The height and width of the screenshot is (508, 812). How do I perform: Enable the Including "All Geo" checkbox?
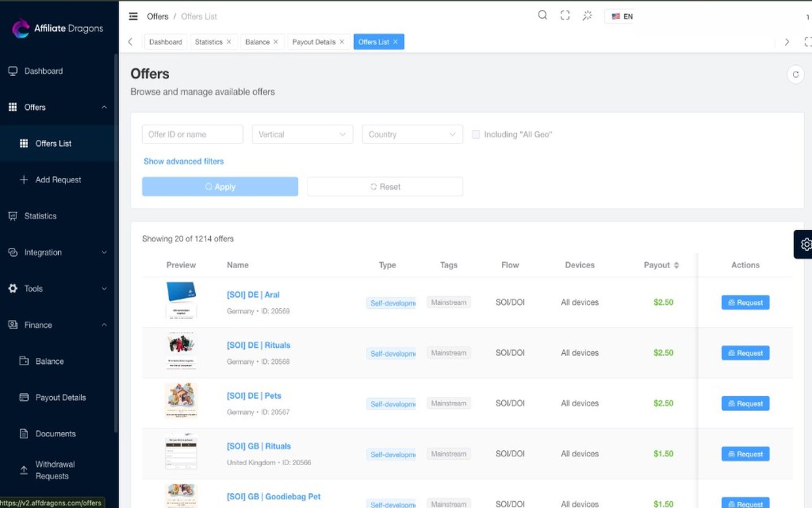[476, 134]
